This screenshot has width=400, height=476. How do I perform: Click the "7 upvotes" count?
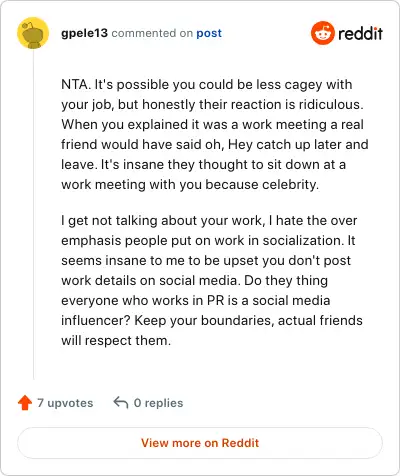tap(65, 403)
